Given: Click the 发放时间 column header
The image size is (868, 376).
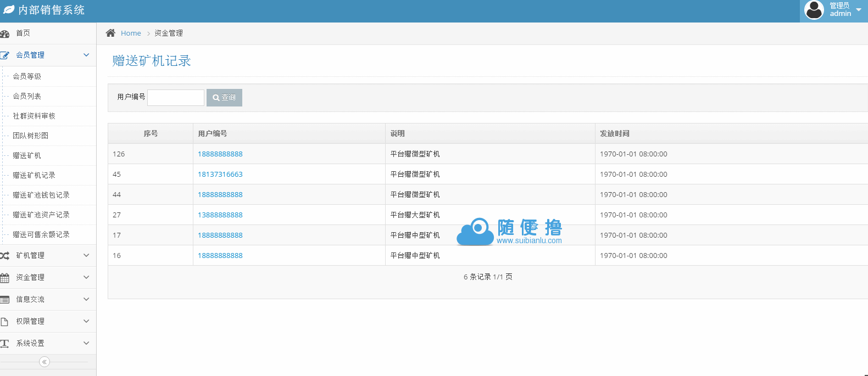Looking at the screenshot, I should point(731,133).
